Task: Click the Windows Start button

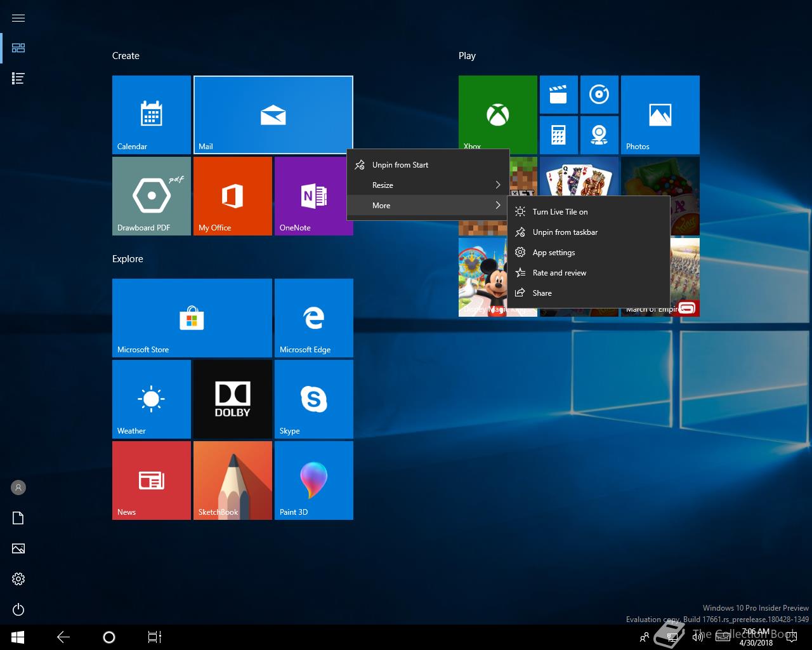Action: tap(18, 637)
